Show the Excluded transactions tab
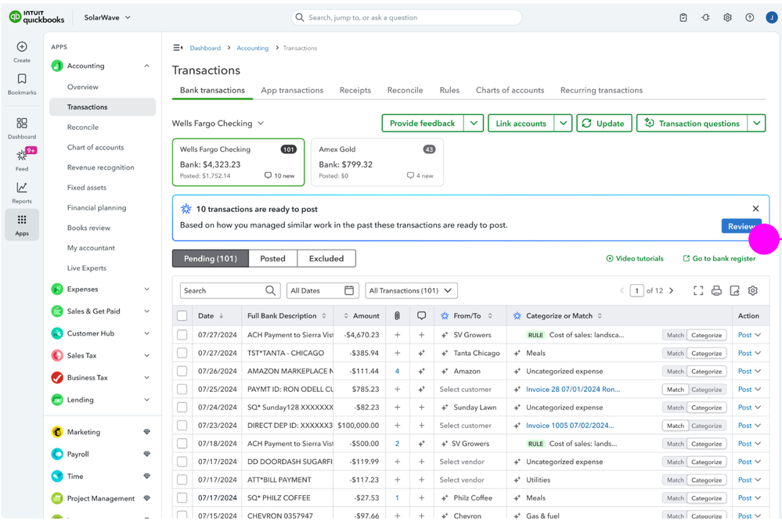 pyautogui.click(x=326, y=258)
